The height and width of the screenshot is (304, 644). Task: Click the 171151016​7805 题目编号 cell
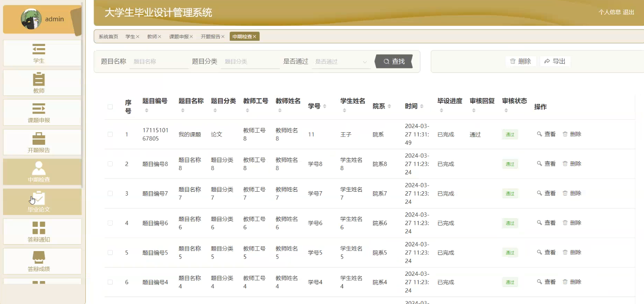point(156,134)
